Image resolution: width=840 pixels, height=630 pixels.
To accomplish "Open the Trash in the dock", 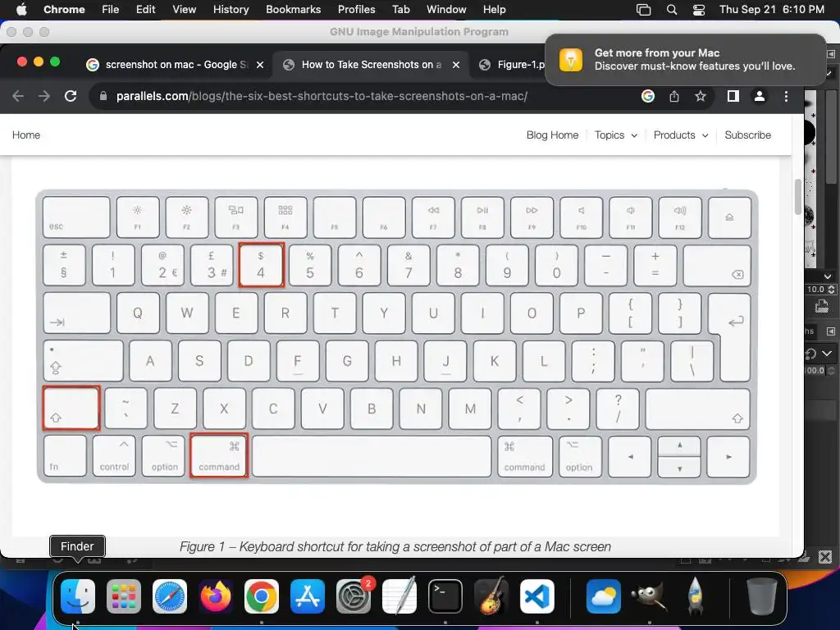I will [762, 596].
